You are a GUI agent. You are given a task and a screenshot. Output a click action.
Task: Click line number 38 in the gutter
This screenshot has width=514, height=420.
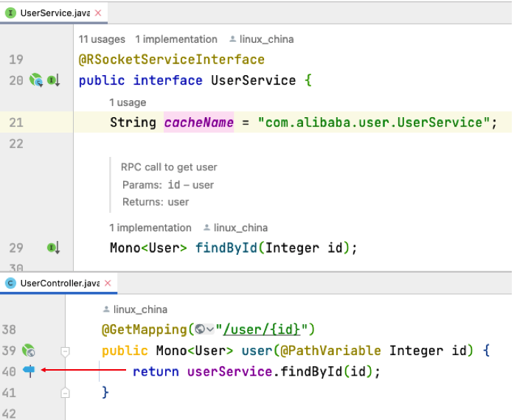tap(9, 329)
